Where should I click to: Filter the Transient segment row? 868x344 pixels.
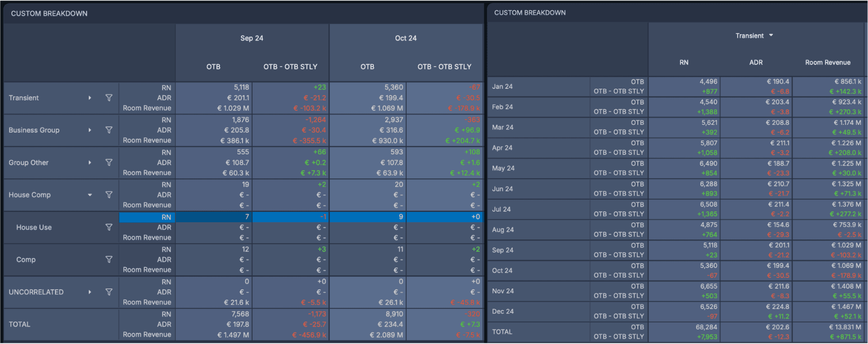(x=109, y=98)
